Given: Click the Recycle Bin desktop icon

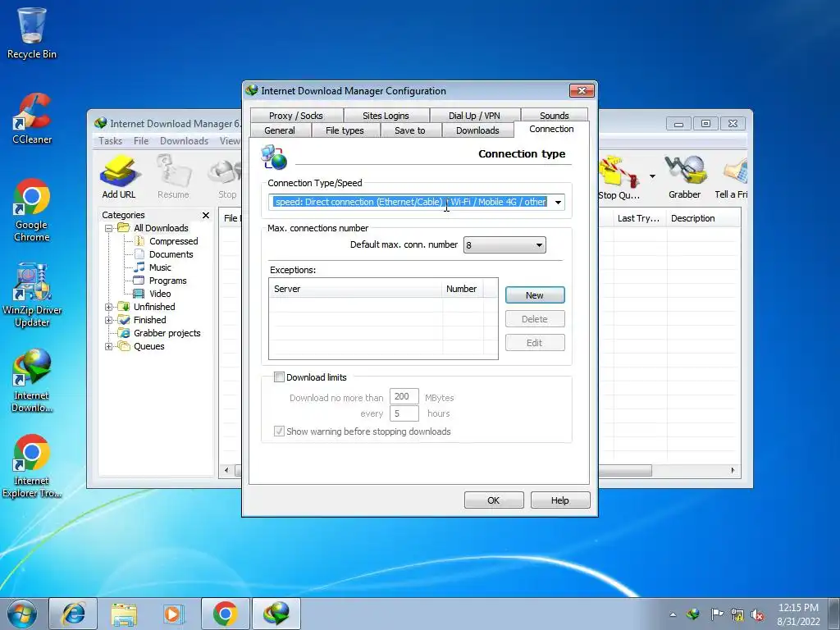Looking at the screenshot, I should pyautogui.click(x=32, y=33).
